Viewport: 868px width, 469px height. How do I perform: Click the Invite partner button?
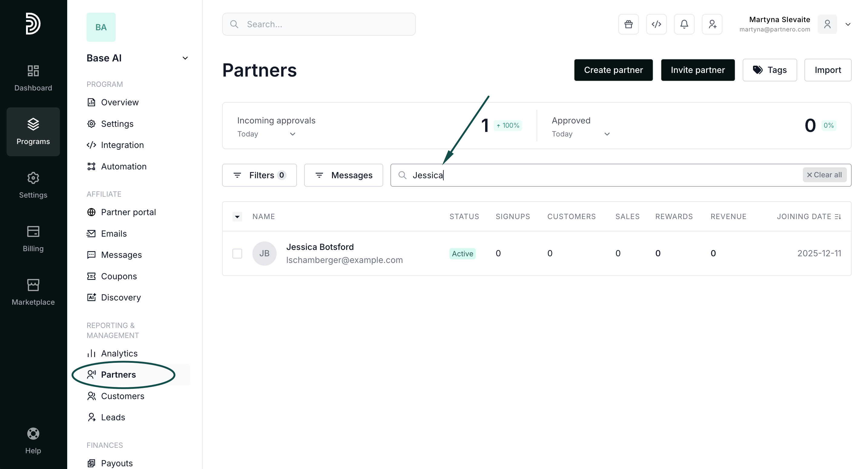pyautogui.click(x=698, y=70)
